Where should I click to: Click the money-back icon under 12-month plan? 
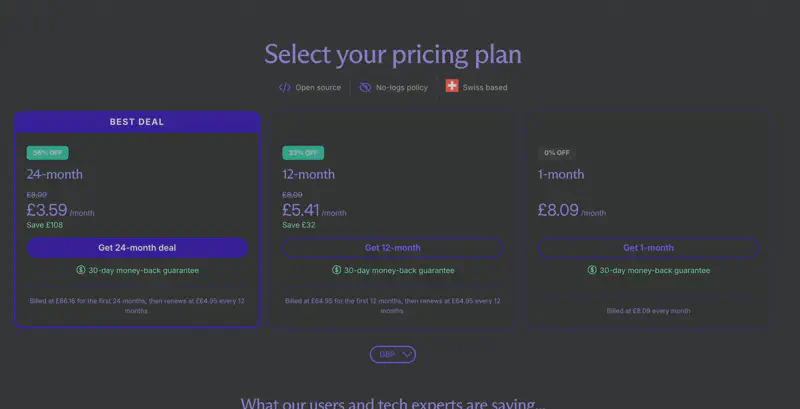click(x=337, y=270)
